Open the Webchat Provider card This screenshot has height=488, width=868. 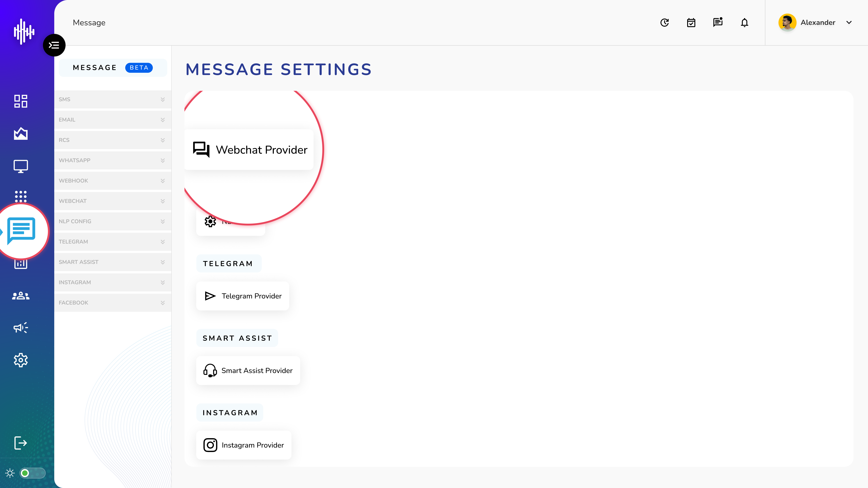[x=249, y=150]
